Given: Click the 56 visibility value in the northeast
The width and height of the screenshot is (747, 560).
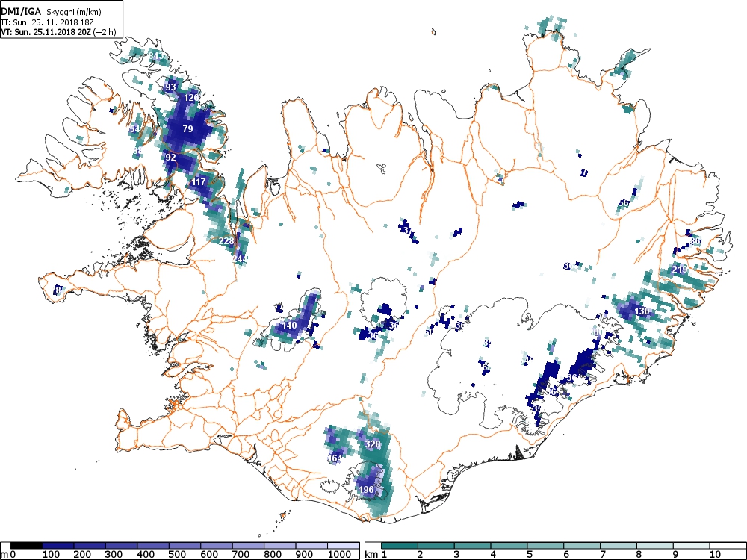Looking at the screenshot, I should pos(623,203).
